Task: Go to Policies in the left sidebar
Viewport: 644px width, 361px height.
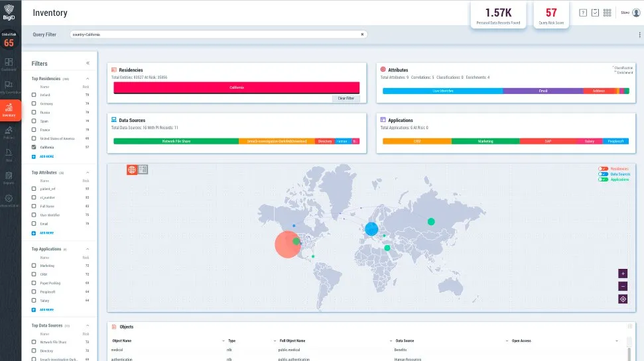Action: coord(9,133)
